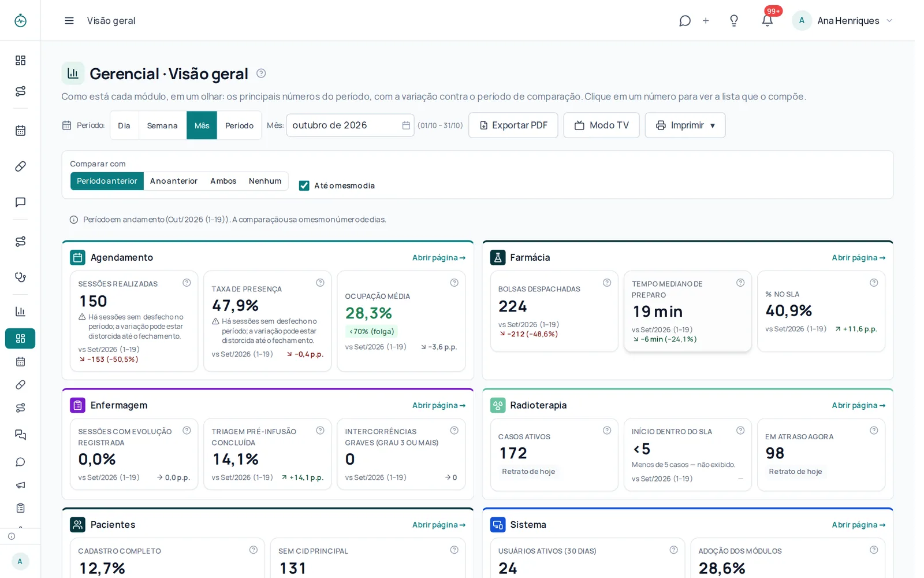Switch period to Semana
The width and height of the screenshot is (924, 578).
[162, 125]
